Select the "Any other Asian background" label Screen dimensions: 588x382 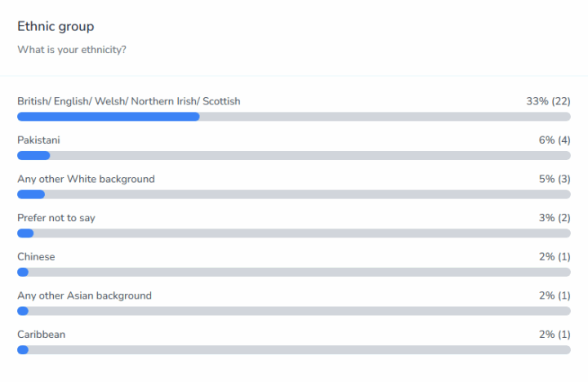84,295
